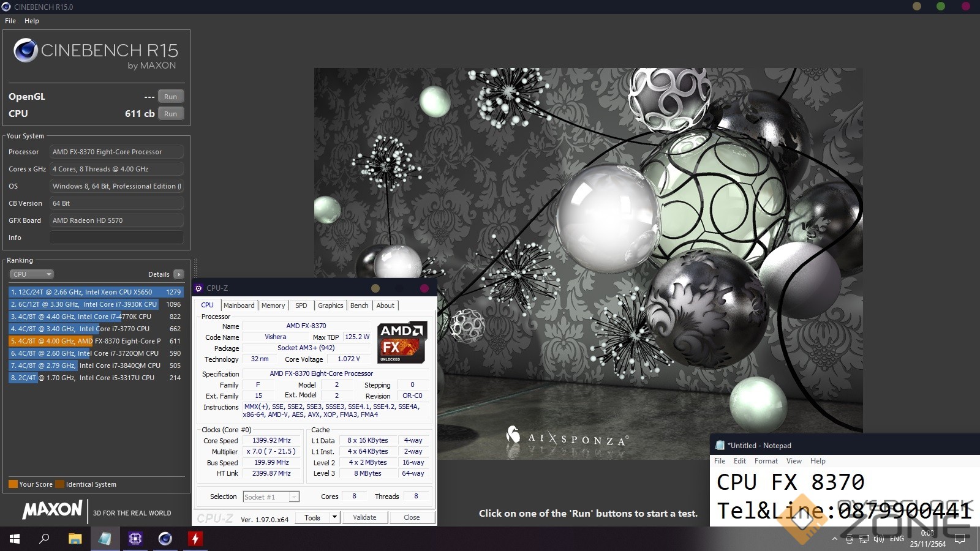Select the highlighted FX-8370 ranking row
The width and height of the screenshot is (980, 551).
coord(96,341)
